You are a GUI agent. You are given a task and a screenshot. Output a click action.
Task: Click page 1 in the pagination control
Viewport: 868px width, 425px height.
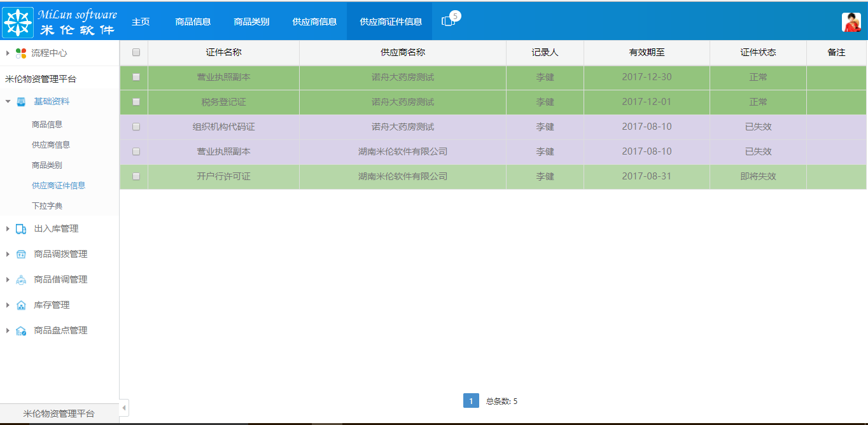(x=470, y=401)
